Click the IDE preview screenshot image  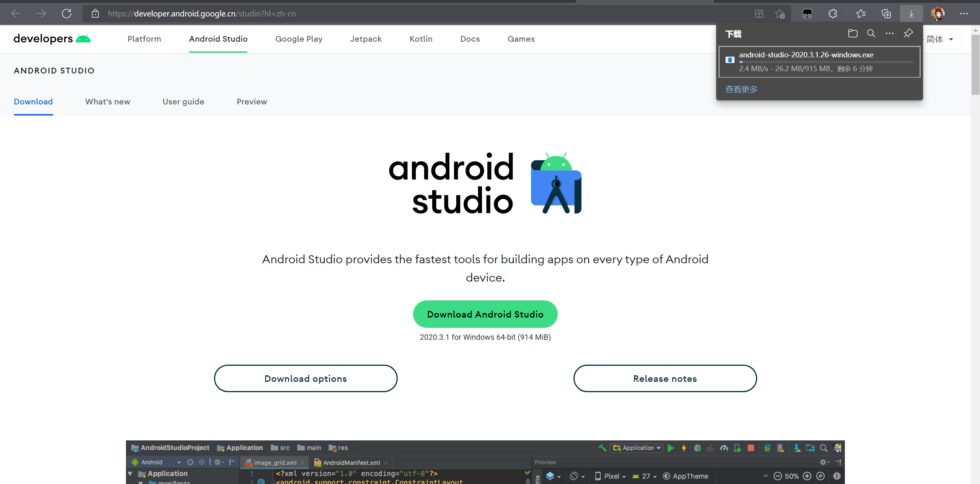click(x=485, y=462)
